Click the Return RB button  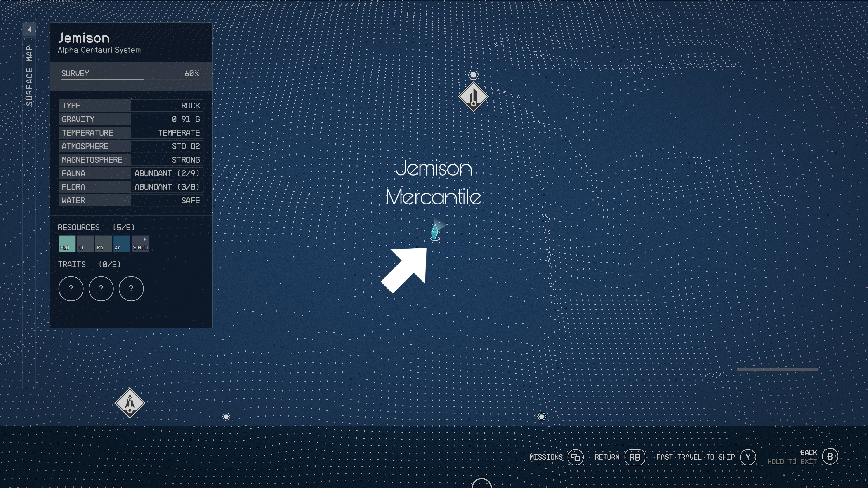(634, 457)
